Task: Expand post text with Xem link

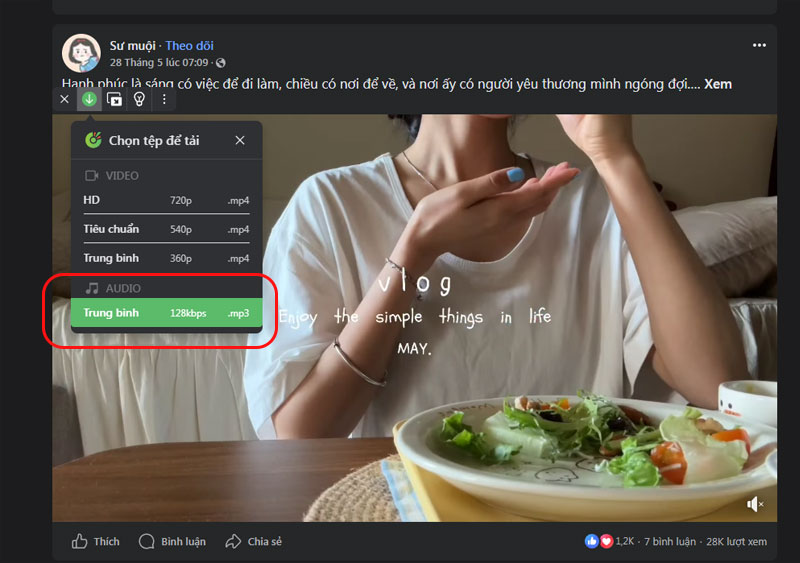Action: tap(717, 84)
